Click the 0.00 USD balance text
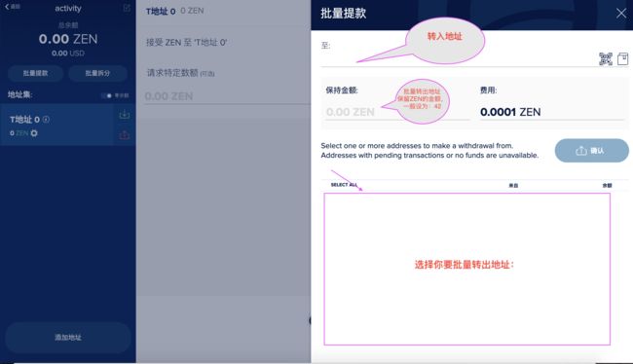 [68, 54]
